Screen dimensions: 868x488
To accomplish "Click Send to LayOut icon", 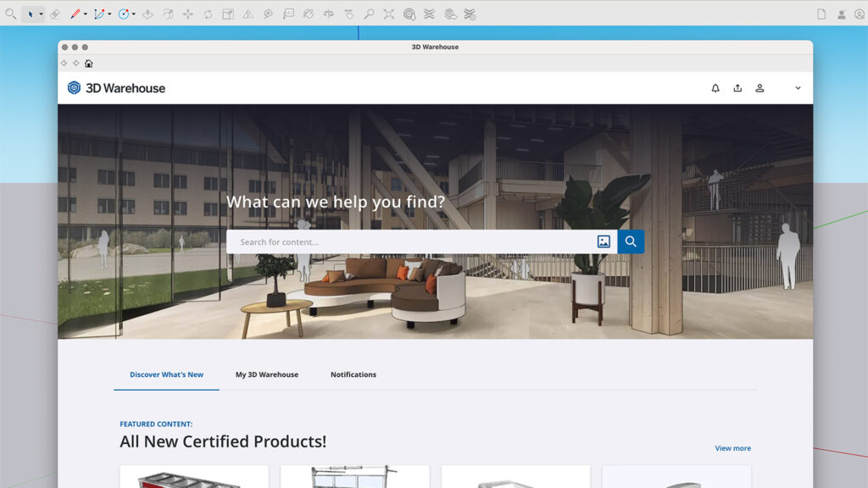I will click(450, 14).
